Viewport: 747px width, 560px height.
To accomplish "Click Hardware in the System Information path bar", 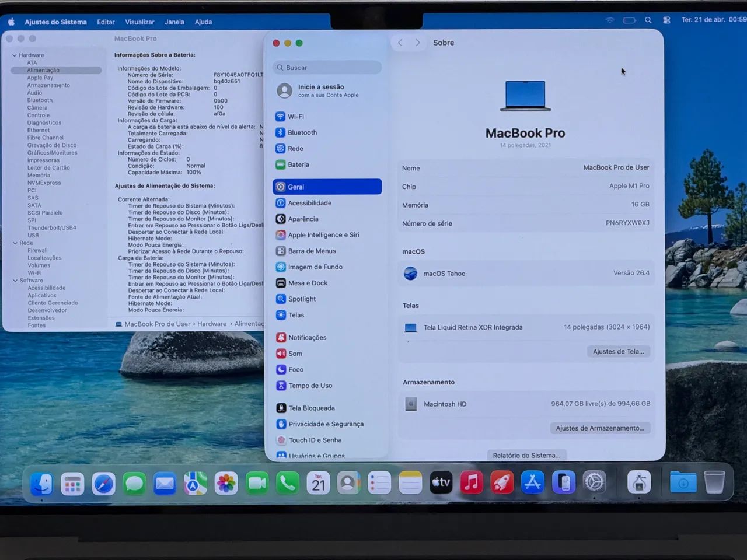I will (212, 324).
